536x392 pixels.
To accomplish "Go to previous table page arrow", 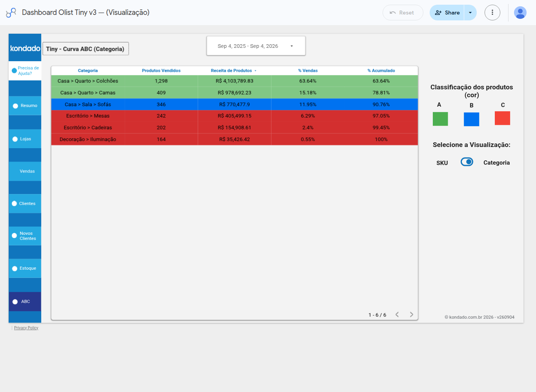I will click(x=397, y=314).
